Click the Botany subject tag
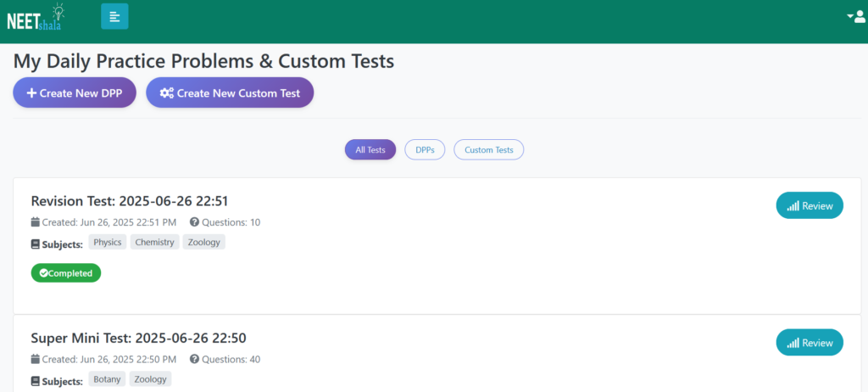This screenshot has height=392, width=868. [x=107, y=379]
